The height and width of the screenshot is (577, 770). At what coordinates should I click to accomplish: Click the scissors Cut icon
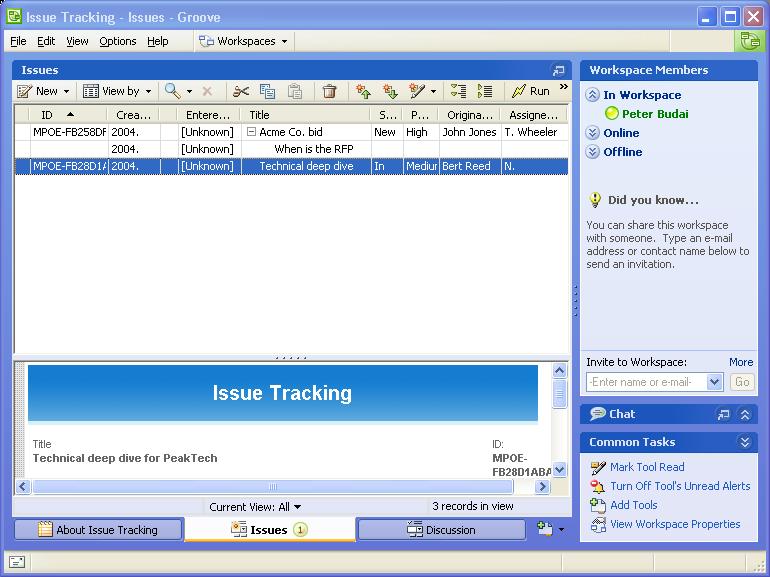pyautogui.click(x=241, y=91)
